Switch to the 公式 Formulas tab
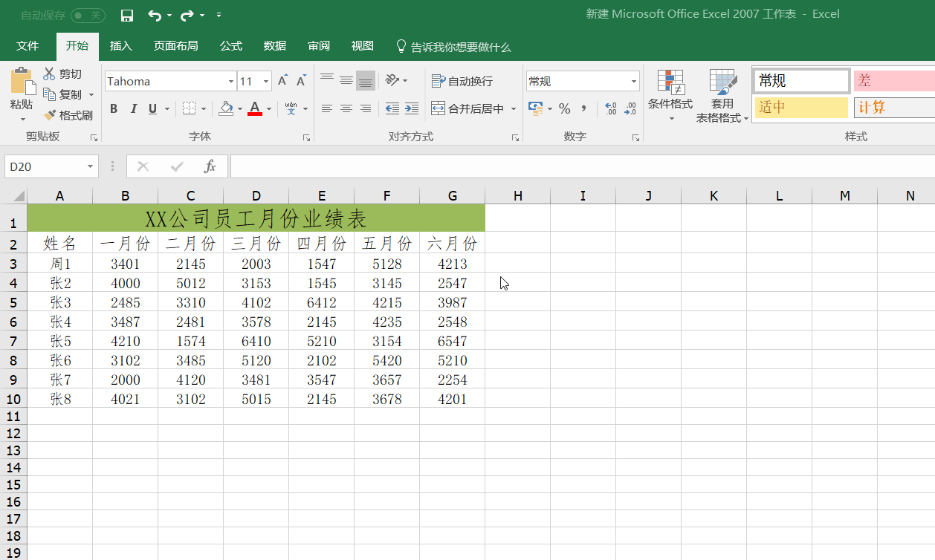Image resolution: width=935 pixels, height=560 pixels. (x=231, y=46)
